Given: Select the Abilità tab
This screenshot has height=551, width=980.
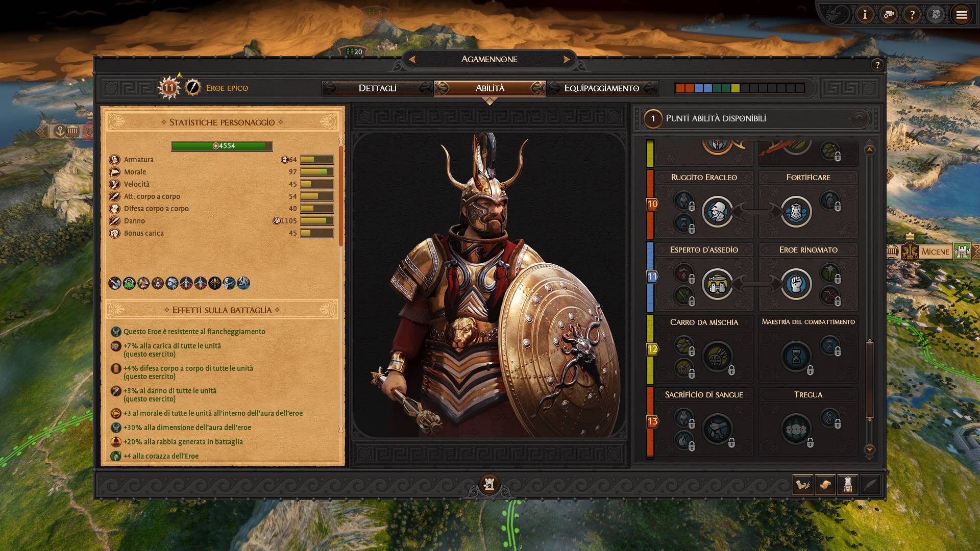Looking at the screenshot, I should [489, 88].
